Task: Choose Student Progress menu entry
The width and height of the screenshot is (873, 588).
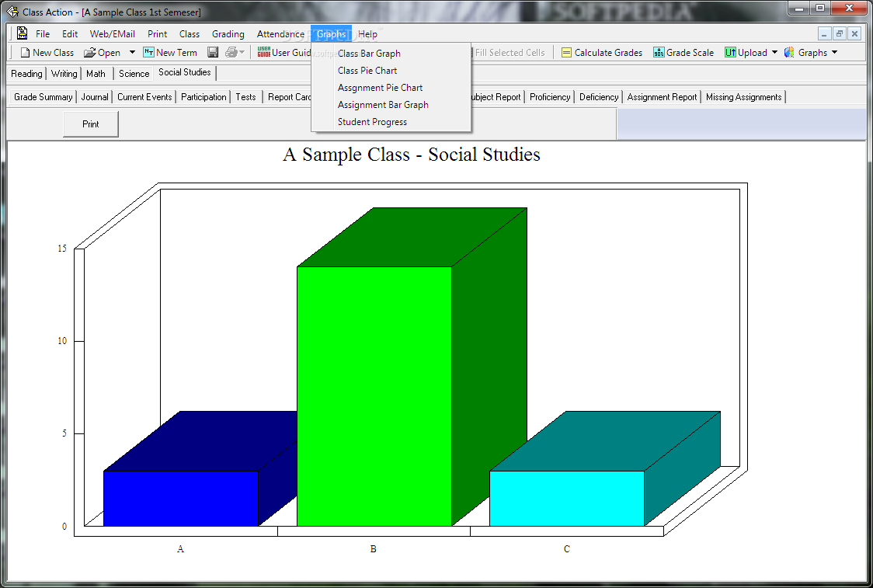Action: (x=391, y=122)
